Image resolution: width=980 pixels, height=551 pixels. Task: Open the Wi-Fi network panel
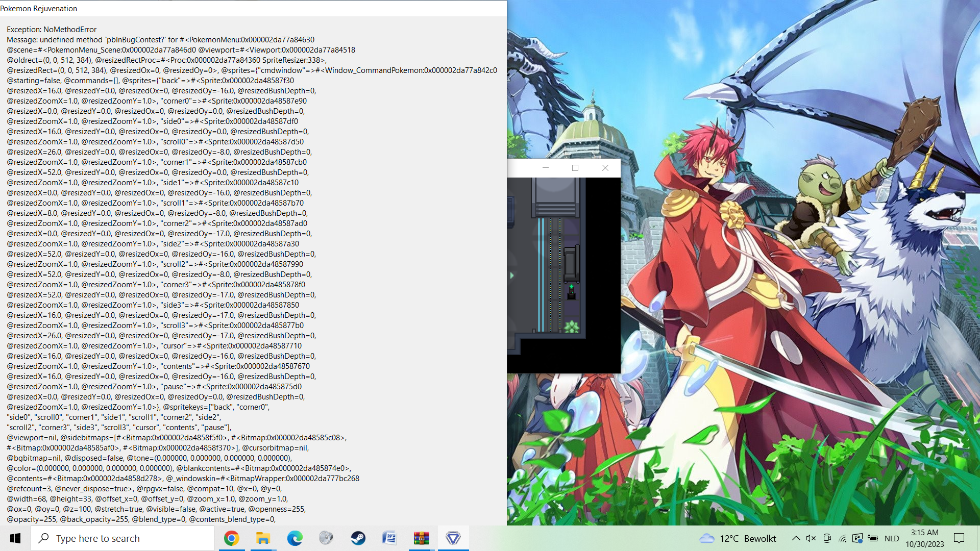[843, 538]
